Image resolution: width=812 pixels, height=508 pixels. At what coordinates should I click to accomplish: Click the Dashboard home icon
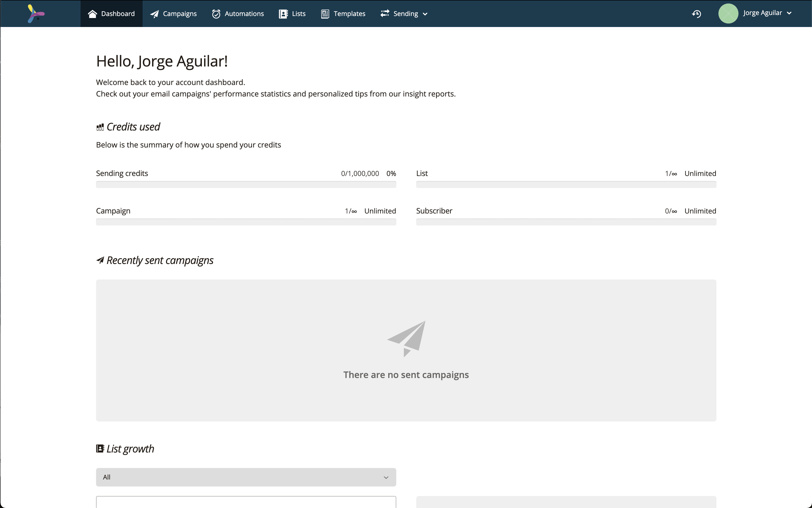92,14
